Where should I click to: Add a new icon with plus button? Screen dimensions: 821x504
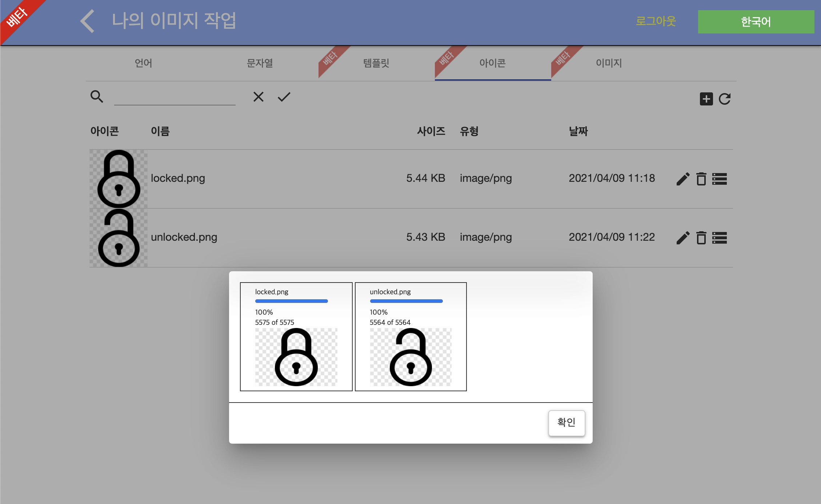(x=706, y=99)
